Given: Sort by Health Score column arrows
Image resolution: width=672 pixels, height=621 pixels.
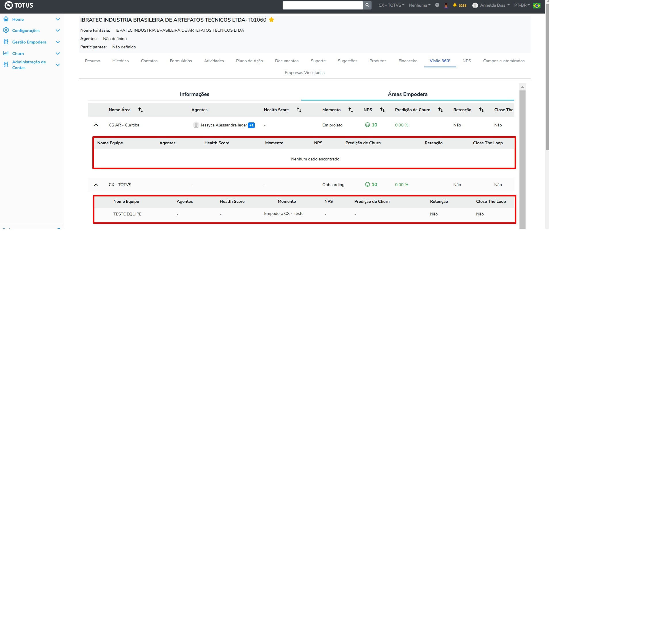Looking at the screenshot, I should pos(299,110).
